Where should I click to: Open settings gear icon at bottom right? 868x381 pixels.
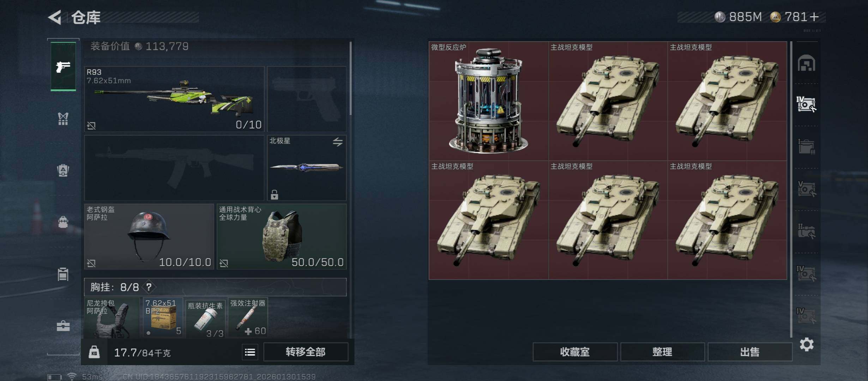807,344
